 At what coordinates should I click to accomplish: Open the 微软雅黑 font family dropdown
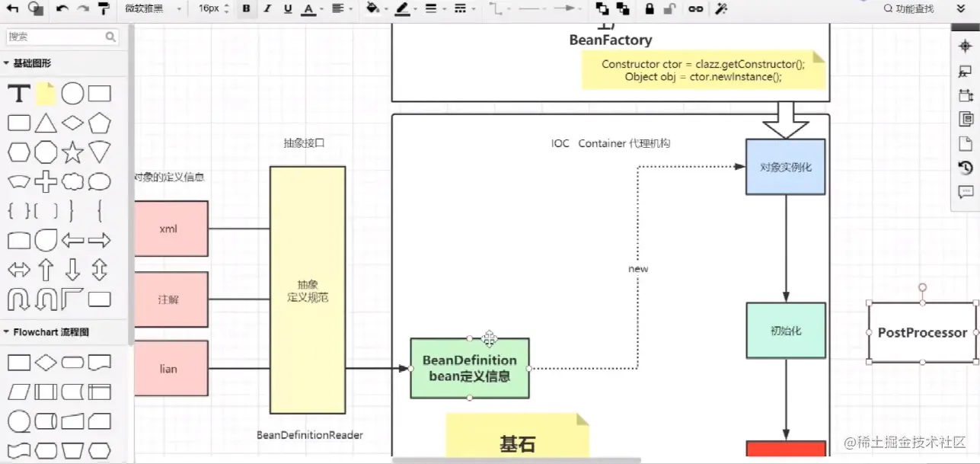click(153, 9)
